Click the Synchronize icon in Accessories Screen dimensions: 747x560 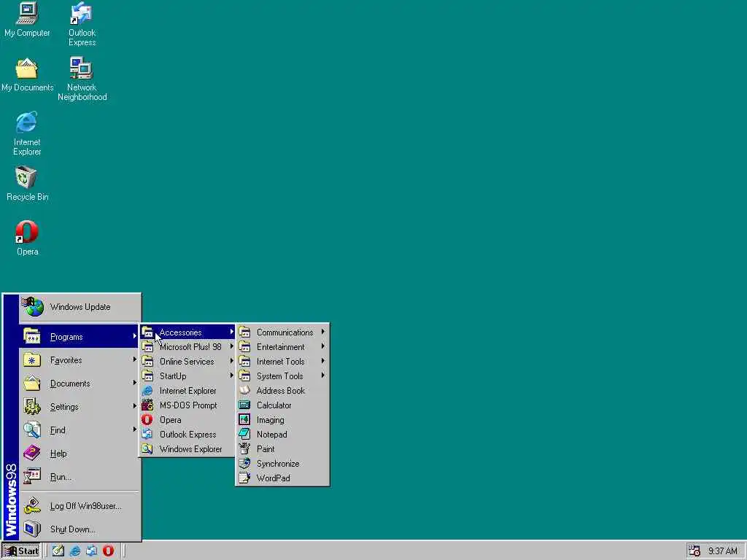tap(244, 463)
